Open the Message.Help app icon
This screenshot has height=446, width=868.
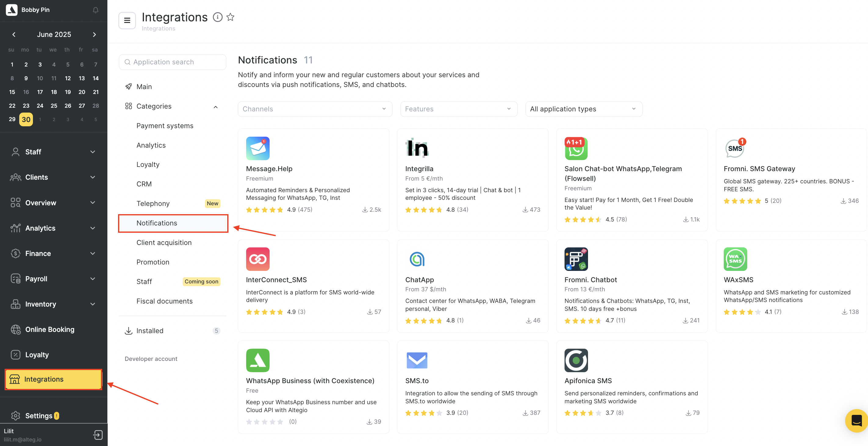(x=258, y=148)
